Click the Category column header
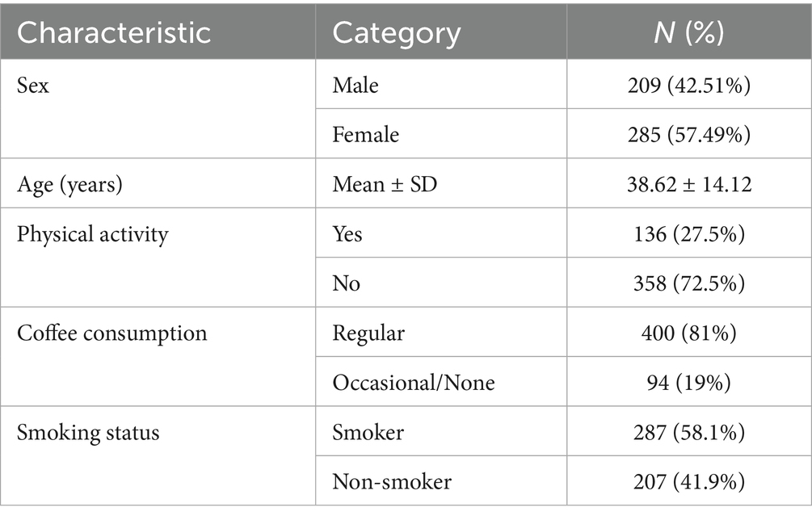812x520 pixels. click(397, 33)
